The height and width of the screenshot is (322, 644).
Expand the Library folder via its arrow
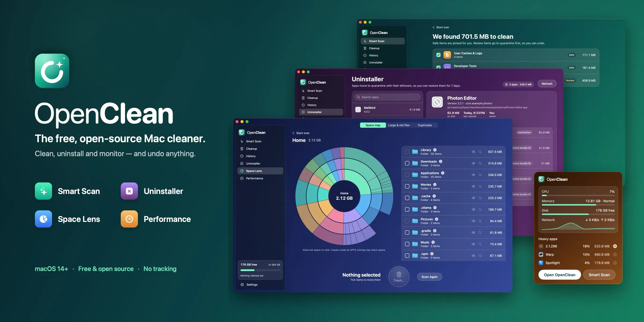435,150
